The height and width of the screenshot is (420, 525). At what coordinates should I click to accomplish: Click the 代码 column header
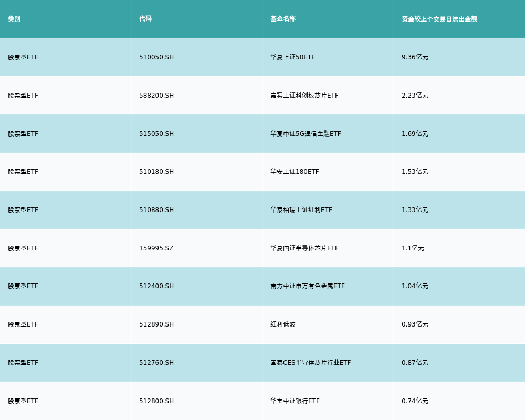click(145, 19)
